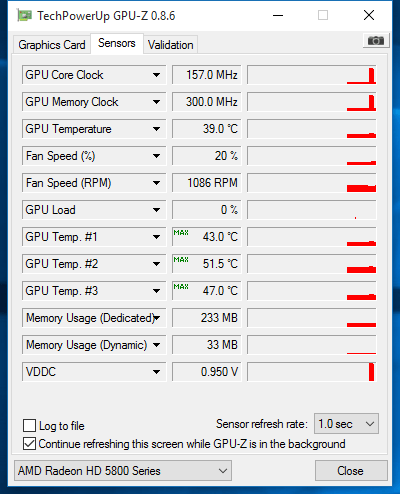Click the GPU Core Clock history graph
Viewport: 400px width, 494px height.
(x=312, y=75)
